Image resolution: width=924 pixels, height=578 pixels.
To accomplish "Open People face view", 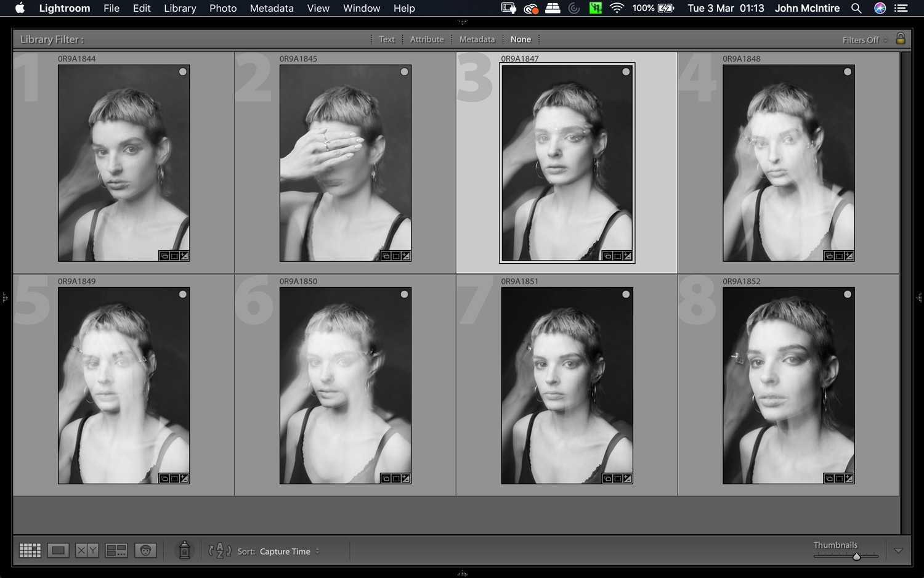I will 145,550.
